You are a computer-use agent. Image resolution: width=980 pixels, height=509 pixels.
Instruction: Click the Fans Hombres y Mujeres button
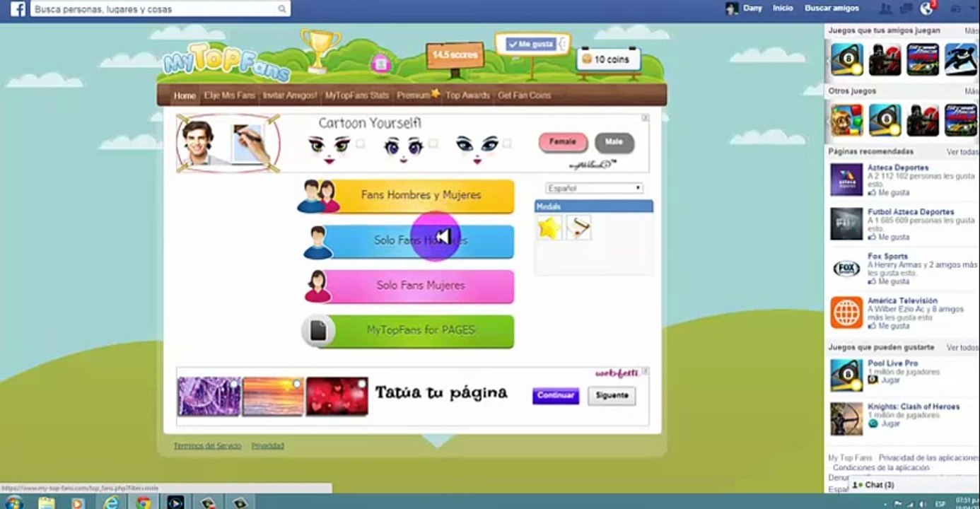407,196
